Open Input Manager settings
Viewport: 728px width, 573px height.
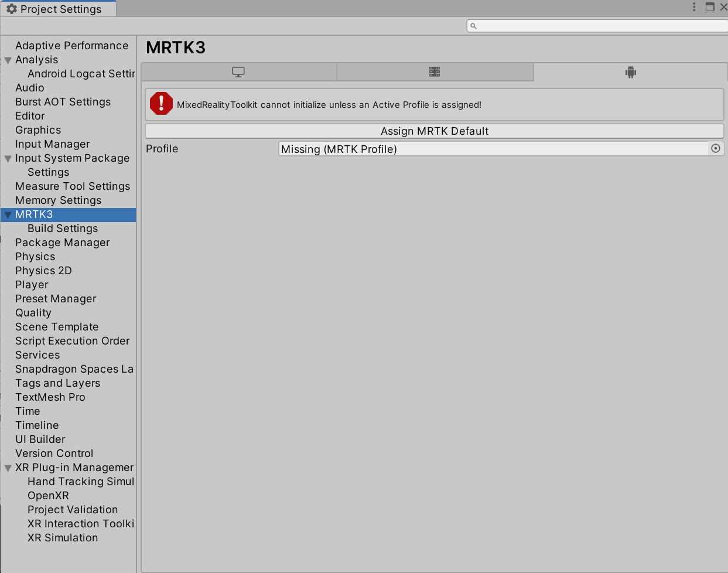[x=52, y=144]
